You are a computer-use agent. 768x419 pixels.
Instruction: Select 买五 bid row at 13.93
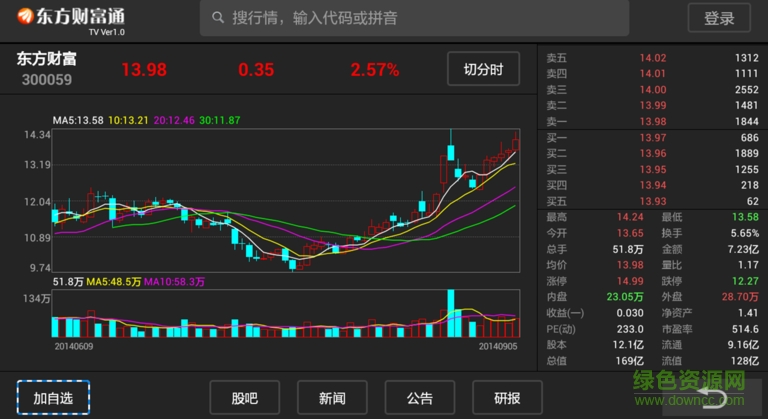(652, 201)
